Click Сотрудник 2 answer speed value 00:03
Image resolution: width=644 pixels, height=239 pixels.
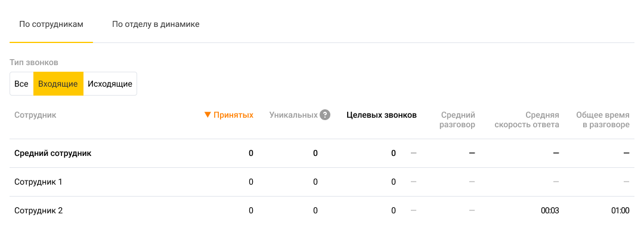tap(550, 210)
